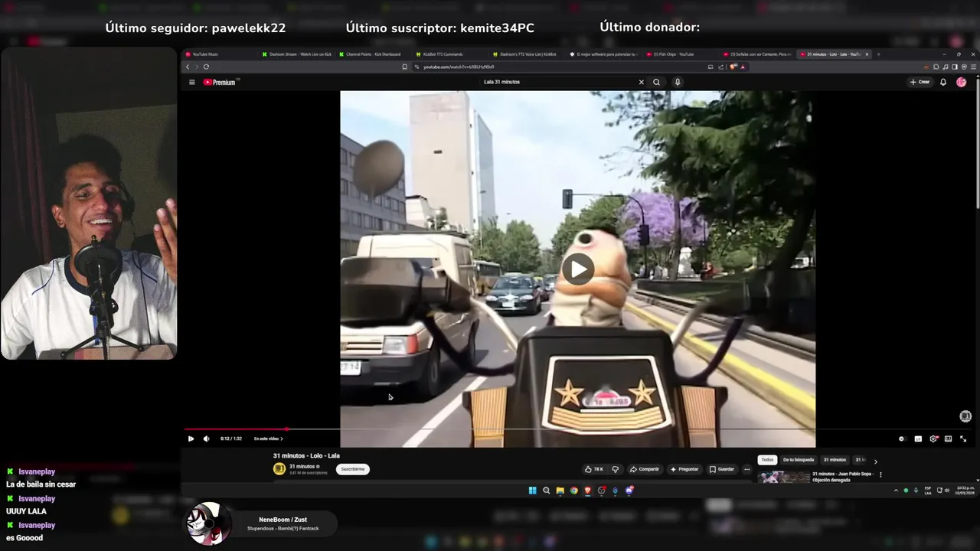
Task: Click the youtube.com address bar
Action: coord(563,67)
